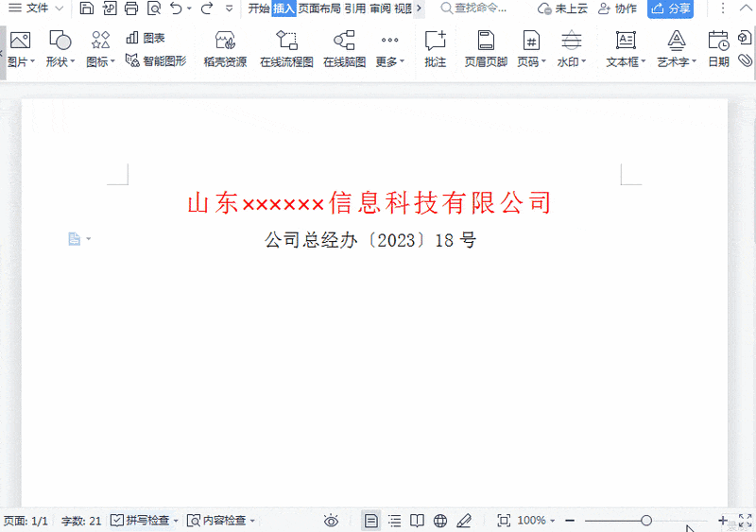Toggle writing mode pencil icon
The image size is (756, 532).
pyautogui.click(x=464, y=521)
